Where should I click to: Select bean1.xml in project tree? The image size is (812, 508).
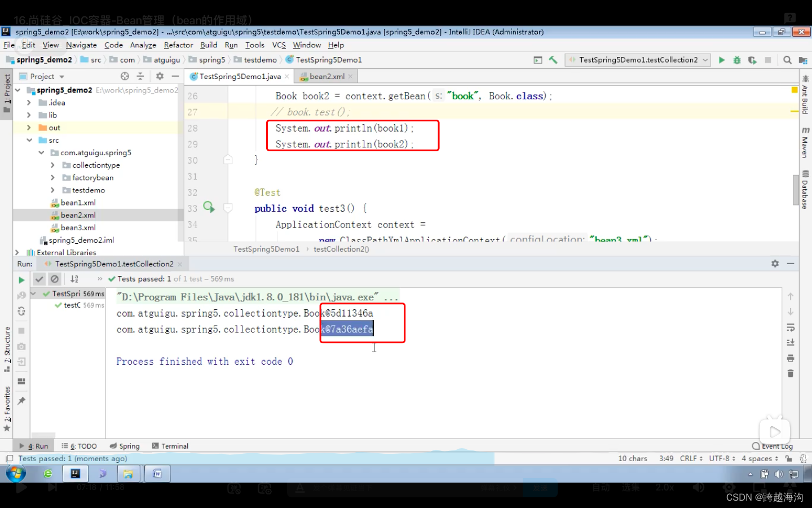(78, 203)
